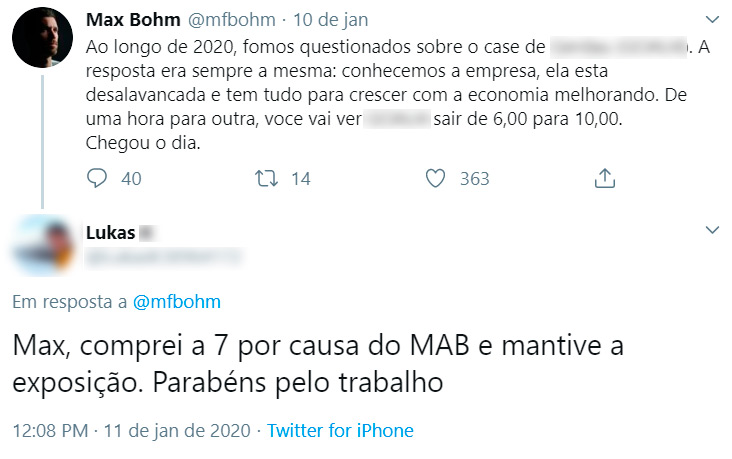The image size is (732, 459).
Task: Retweet Max Bohm's tweet via the arrows icon
Action: point(266,179)
